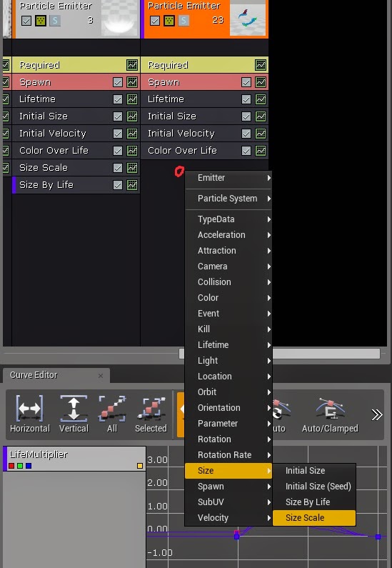Open curve graph for the Size Scale module
Screen dimensions: 392x568
pos(132,168)
